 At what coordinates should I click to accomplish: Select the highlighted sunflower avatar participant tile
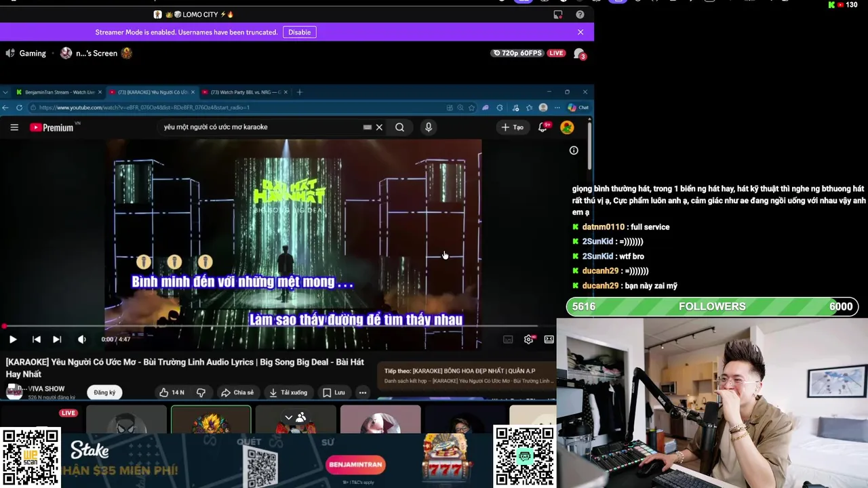[211, 419]
